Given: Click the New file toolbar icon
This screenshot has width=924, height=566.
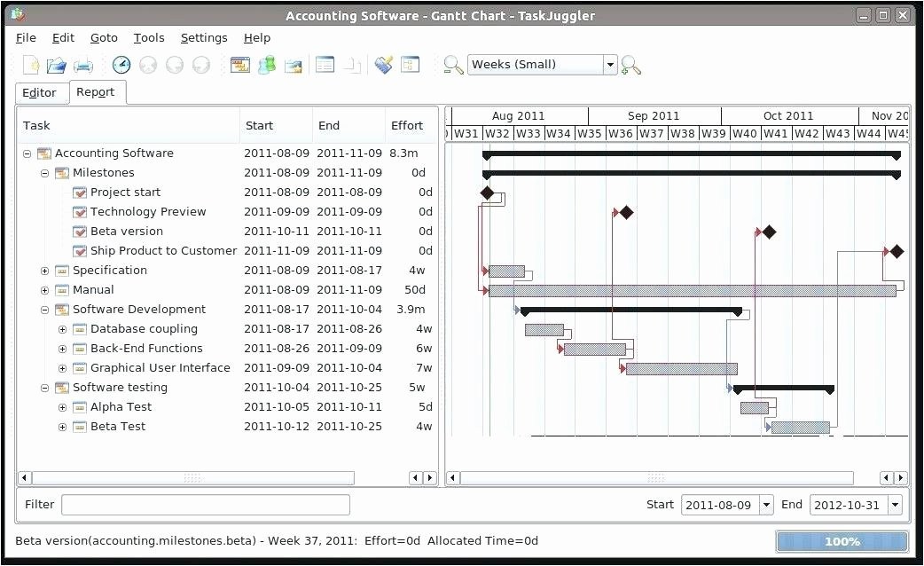Looking at the screenshot, I should pos(32,65).
